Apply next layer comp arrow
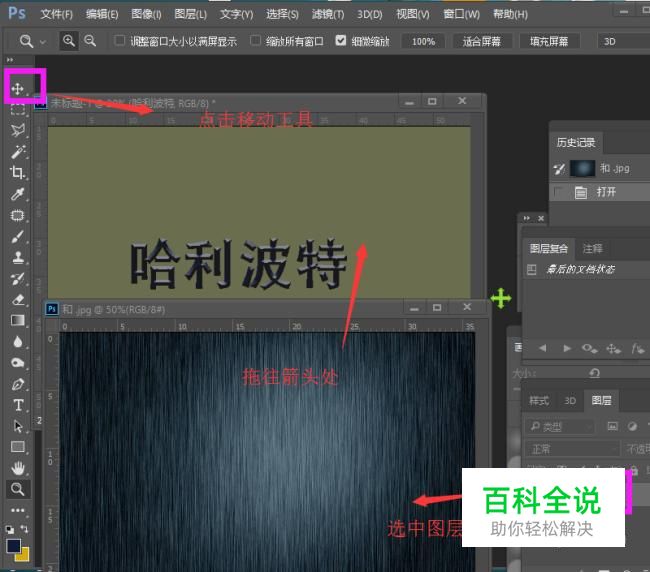Screen dimensions: 650x572 (566, 348)
